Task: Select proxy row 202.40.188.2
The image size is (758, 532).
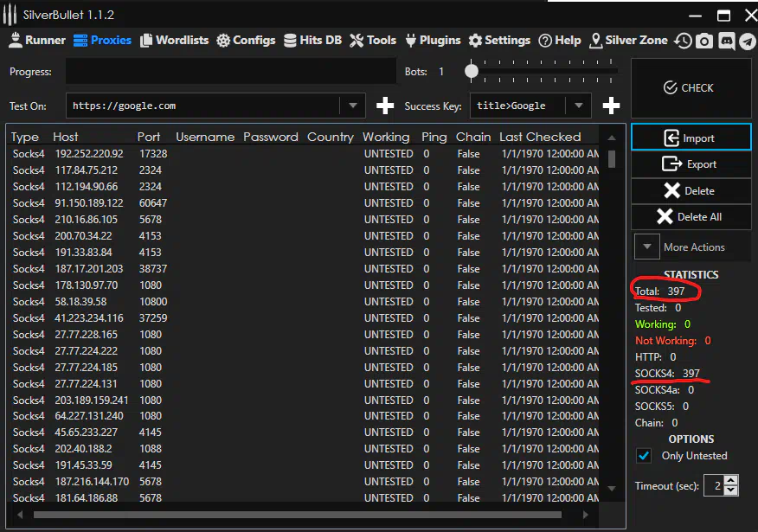Action: point(305,448)
